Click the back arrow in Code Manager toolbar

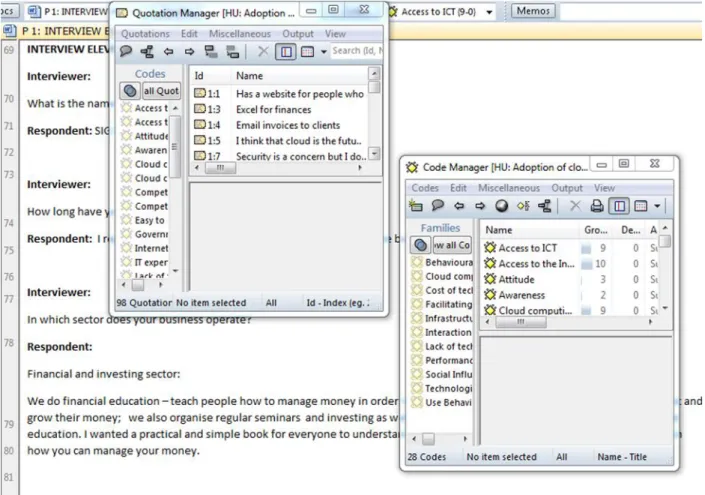click(x=459, y=206)
